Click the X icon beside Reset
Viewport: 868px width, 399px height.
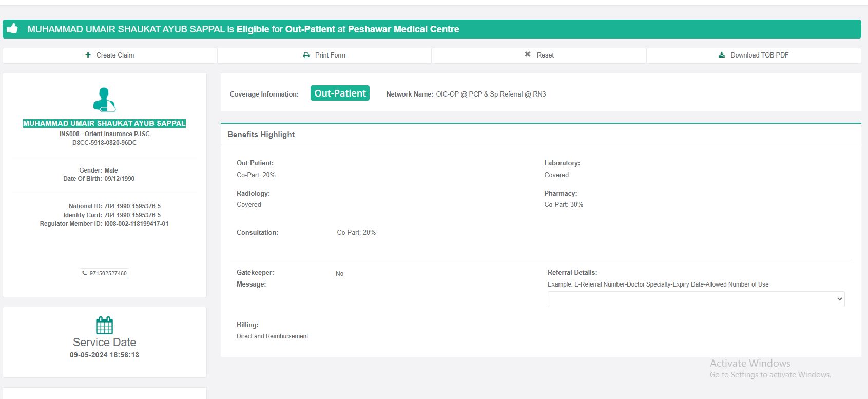coord(528,54)
